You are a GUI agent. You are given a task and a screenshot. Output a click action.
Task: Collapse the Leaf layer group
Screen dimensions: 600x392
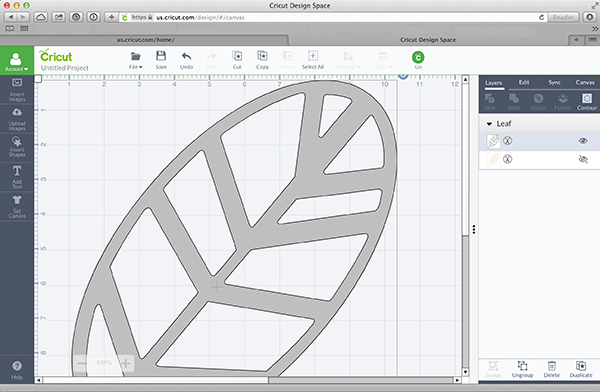(489, 124)
